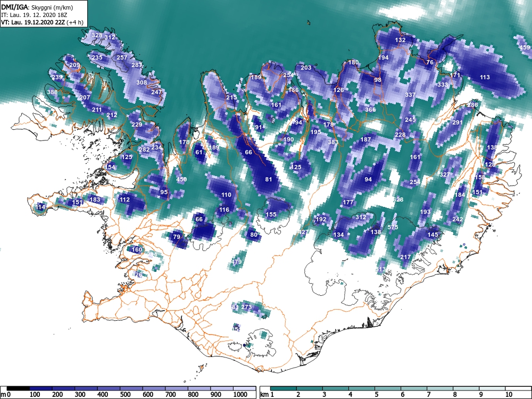Image resolution: width=532 pixels, height=399 pixels.
Task: Click the '500' label on the meters legend
Action: coord(125,395)
